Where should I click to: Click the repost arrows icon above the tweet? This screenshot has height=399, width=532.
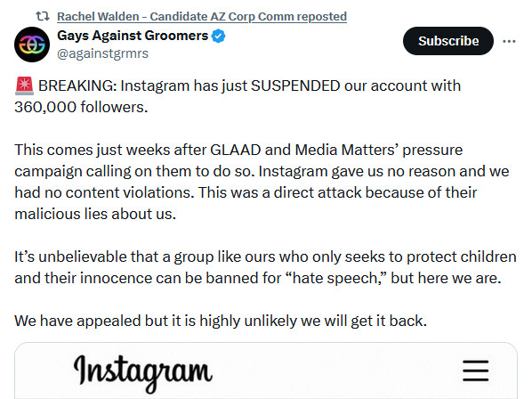click(x=43, y=16)
